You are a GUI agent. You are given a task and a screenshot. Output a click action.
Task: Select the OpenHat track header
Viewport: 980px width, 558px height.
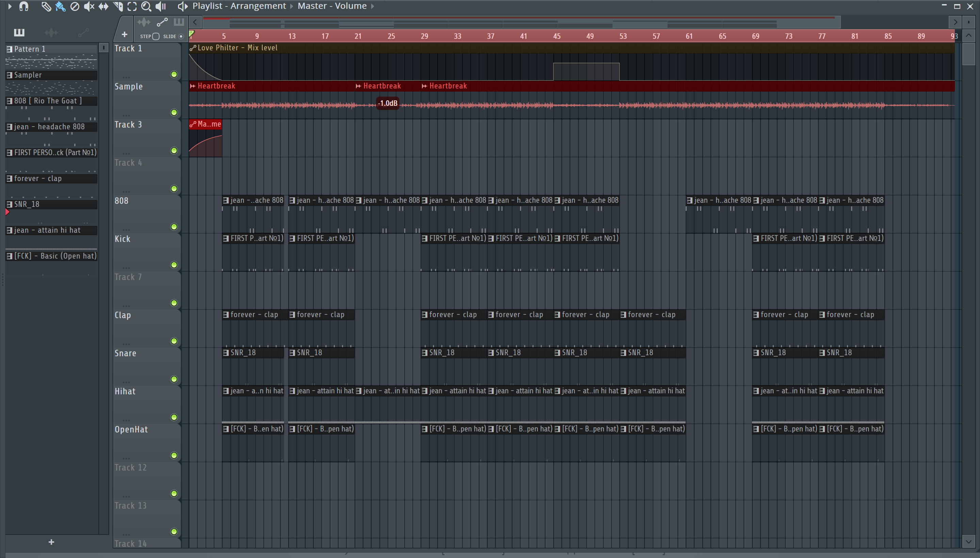pos(147,442)
